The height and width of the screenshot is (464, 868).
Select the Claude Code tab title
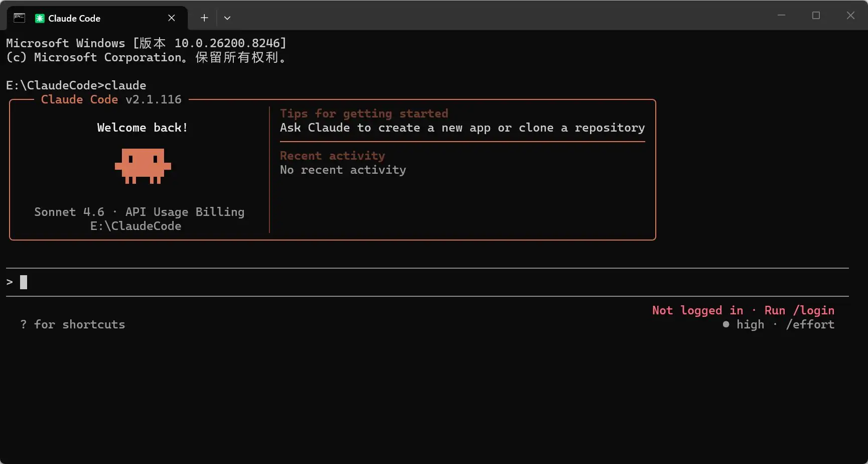(x=74, y=18)
